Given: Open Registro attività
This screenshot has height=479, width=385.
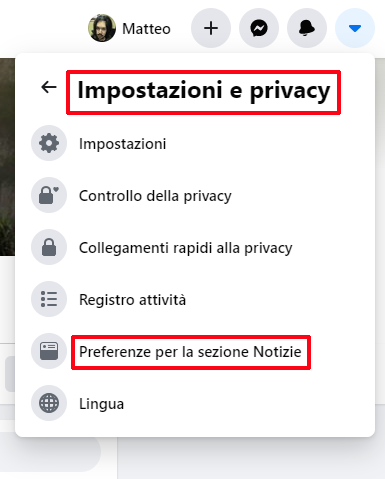Looking at the screenshot, I should (x=195, y=299).
